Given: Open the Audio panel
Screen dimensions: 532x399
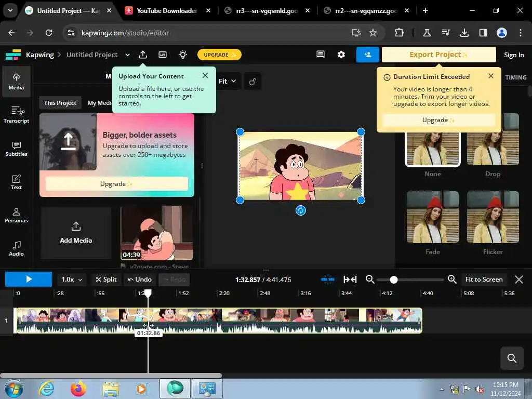Looking at the screenshot, I should tap(16, 248).
